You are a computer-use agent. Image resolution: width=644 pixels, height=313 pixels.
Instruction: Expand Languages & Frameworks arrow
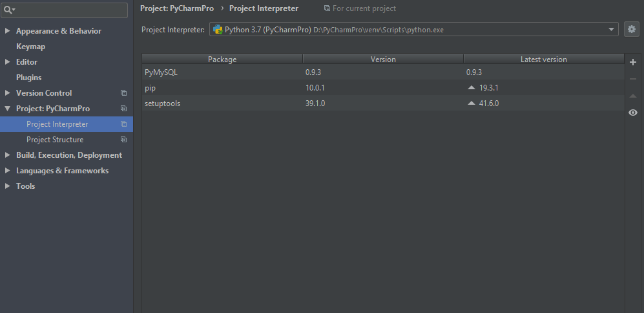(7, 171)
